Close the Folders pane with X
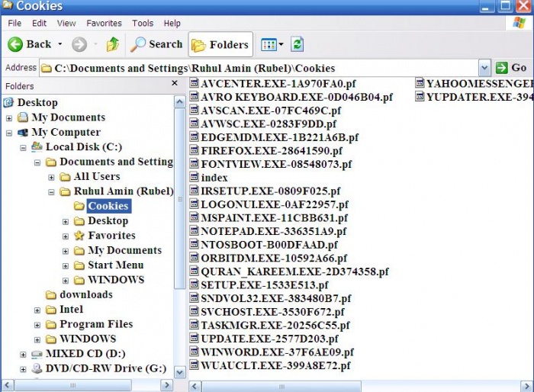 175,83
